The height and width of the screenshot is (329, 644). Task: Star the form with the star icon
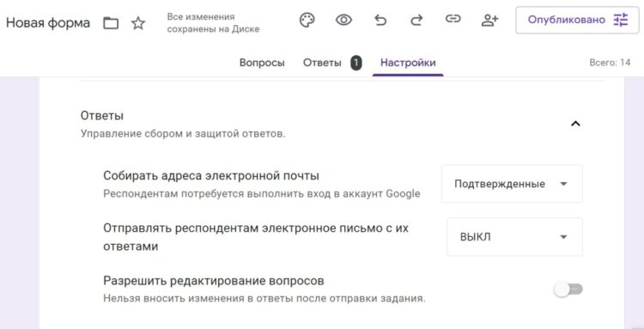tap(138, 23)
